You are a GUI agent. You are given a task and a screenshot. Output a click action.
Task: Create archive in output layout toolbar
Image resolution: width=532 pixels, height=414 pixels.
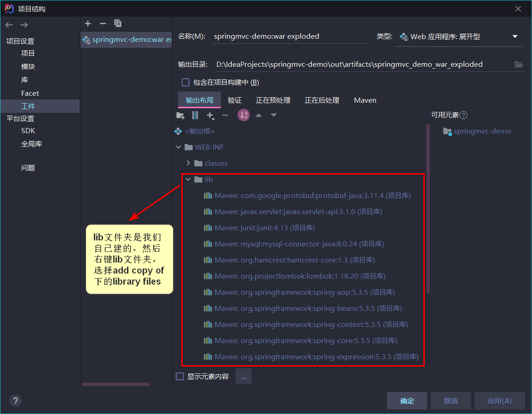[195, 116]
